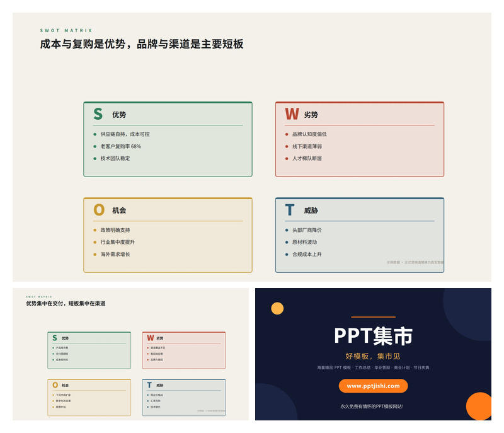Click the bullet text 人才梯队断层
This screenshot has width=504, height=433.
(307, 158)
